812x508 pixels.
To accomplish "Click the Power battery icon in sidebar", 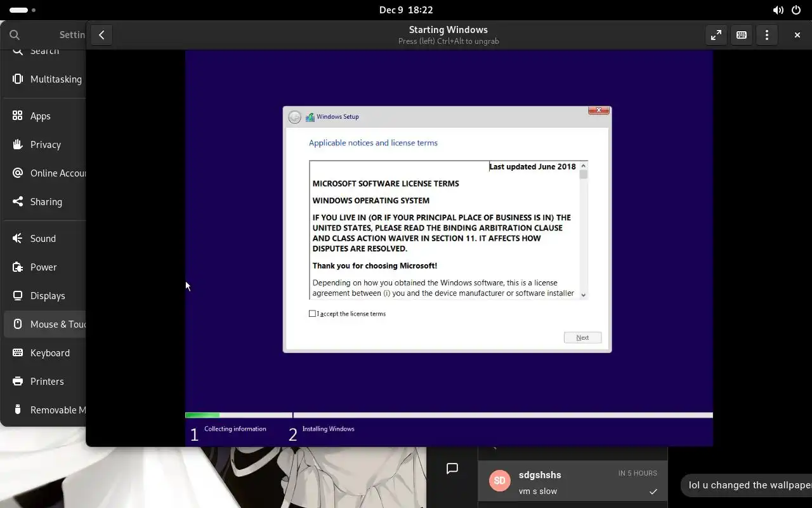I will [18, 267].
